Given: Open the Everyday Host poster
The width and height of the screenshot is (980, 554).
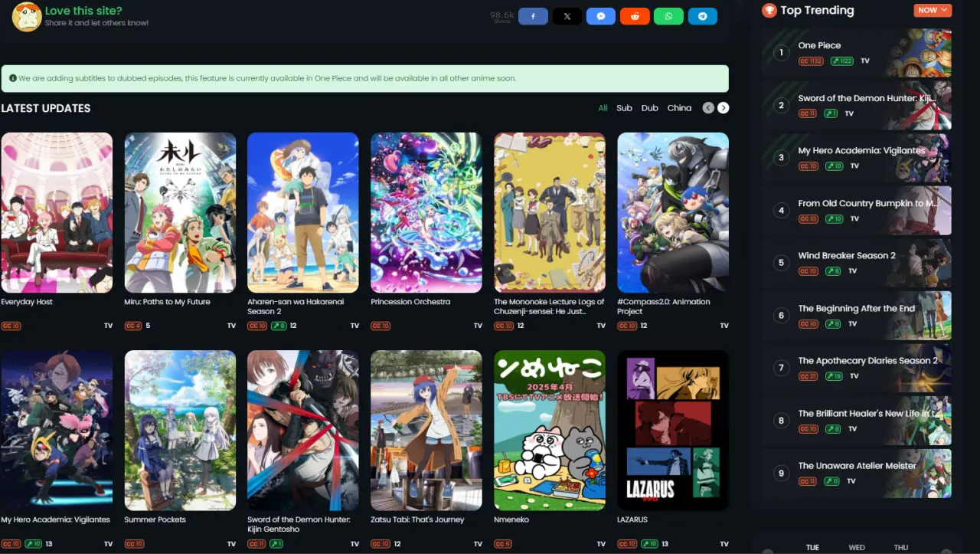Looking at the screenshot, I should point(57,212).
